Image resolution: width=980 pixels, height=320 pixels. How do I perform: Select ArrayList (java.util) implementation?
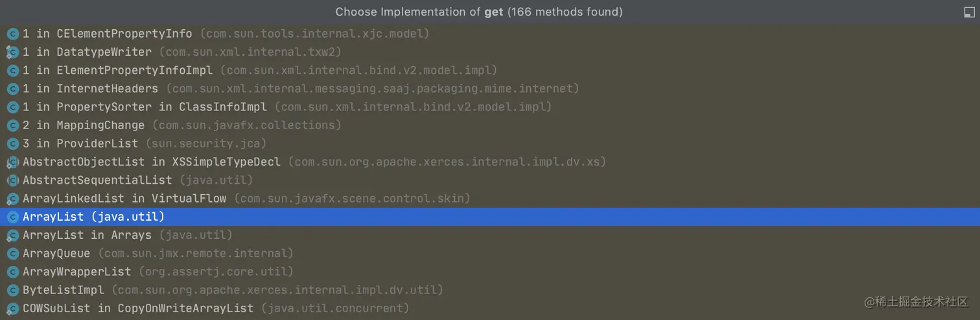pyautogui.click(x=490, y=217)
